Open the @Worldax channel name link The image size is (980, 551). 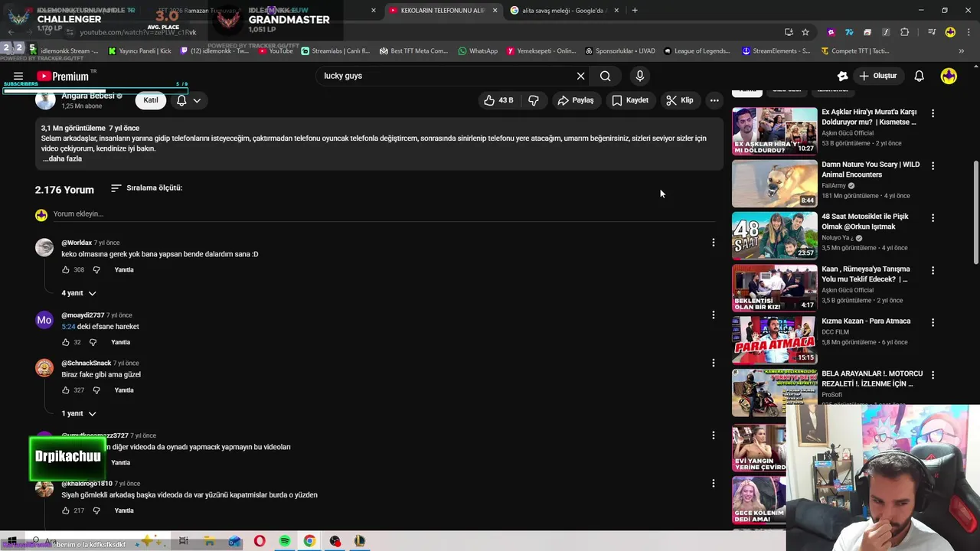(77, 243)
